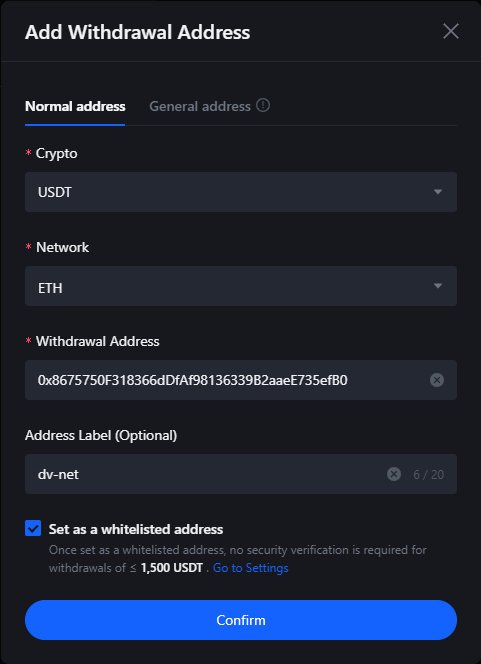Open the Go to Settings link
The height and width of the screenshot is (664, 481).
[x=250, y=568]
